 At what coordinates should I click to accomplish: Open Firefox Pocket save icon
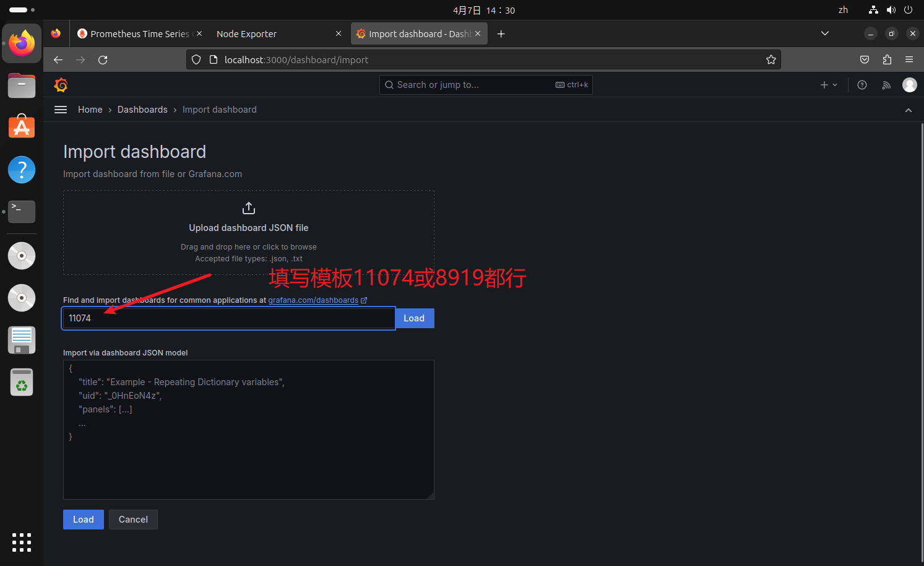pyautogui.click(x=865, y=59)
